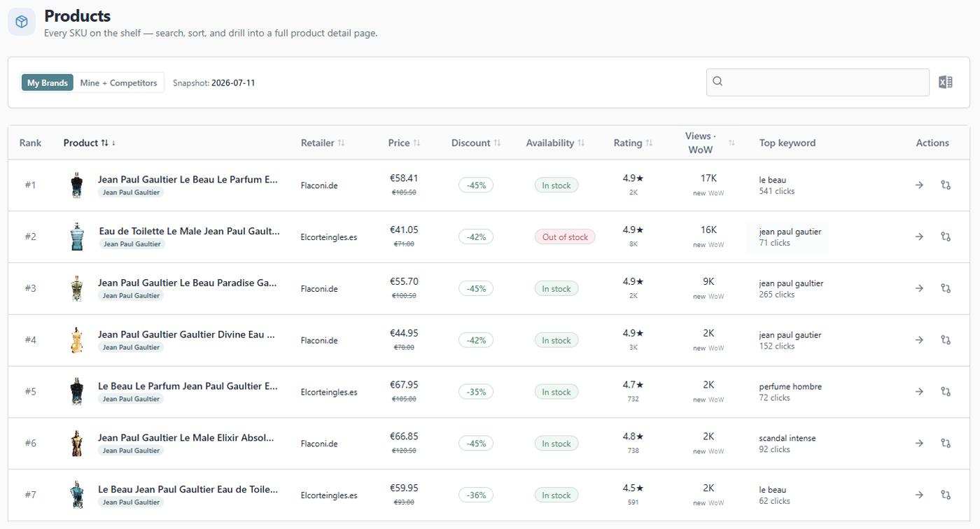
Task: Click the rank #6 Le Male Elixir thumbnail
Action: [x=76, y=444]
